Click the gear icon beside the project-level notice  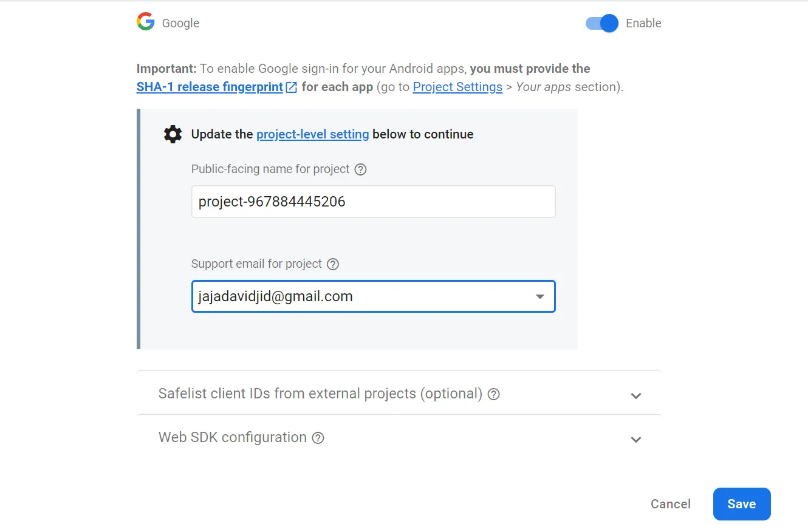click(173, 134)
